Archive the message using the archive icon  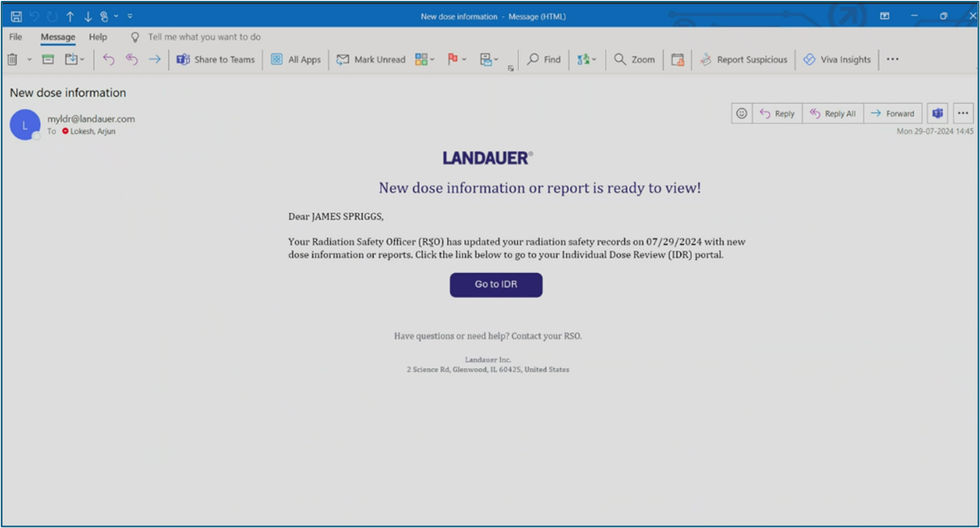[x=48, y=60]
